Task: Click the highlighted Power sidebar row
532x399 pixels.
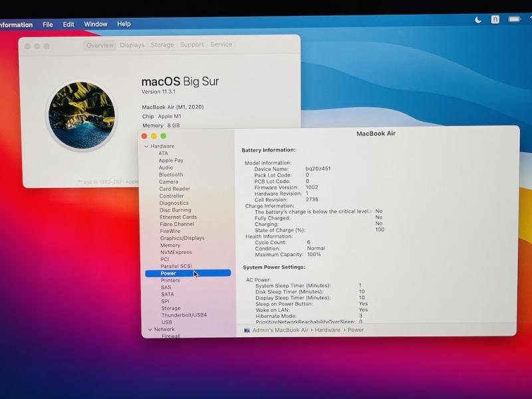Action: (188, 273)
